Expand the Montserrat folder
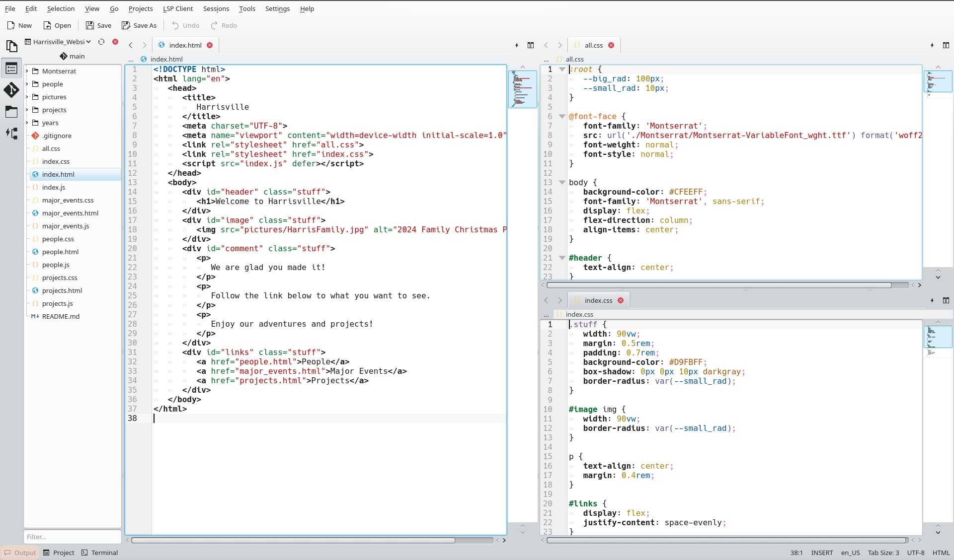The image size is (954, 560). [27, 71]
